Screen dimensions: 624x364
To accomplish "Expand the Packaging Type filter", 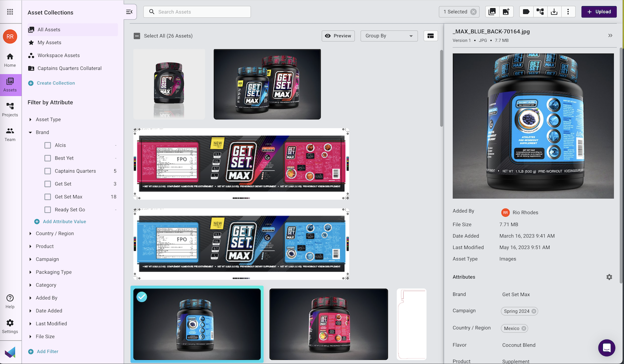I will click(31, 272).
